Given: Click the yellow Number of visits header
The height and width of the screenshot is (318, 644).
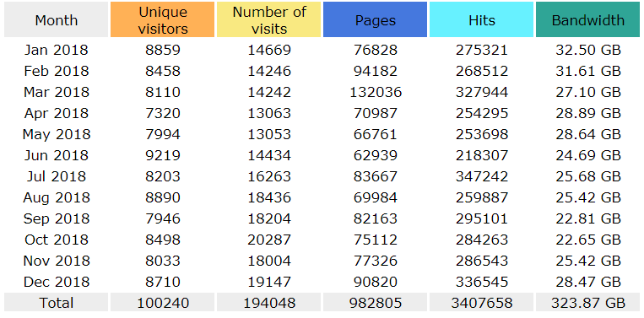Looking at the screenshot, I should click(268, 19).
